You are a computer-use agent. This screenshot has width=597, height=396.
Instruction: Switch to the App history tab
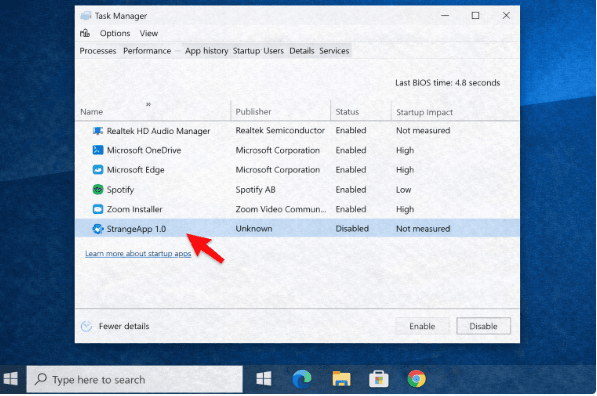point(206,51)
